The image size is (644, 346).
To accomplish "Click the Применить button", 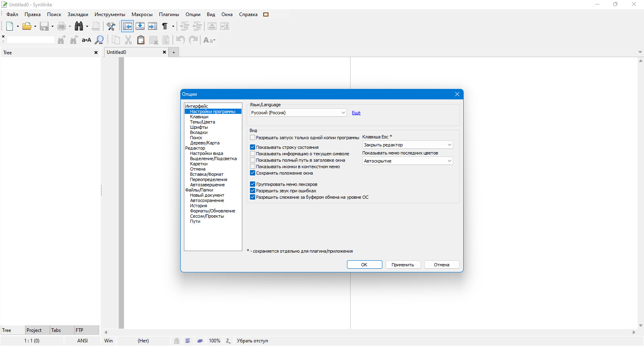I will (403, 265).
